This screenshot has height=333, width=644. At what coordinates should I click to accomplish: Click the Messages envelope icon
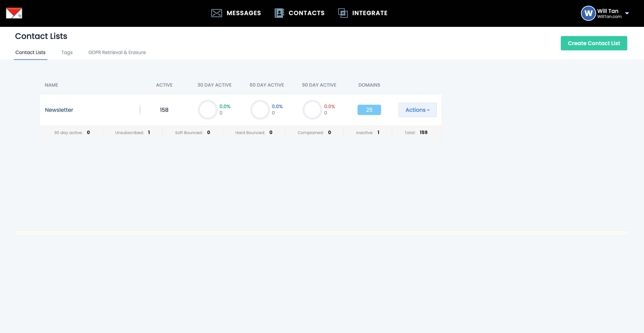pos(217,13)
